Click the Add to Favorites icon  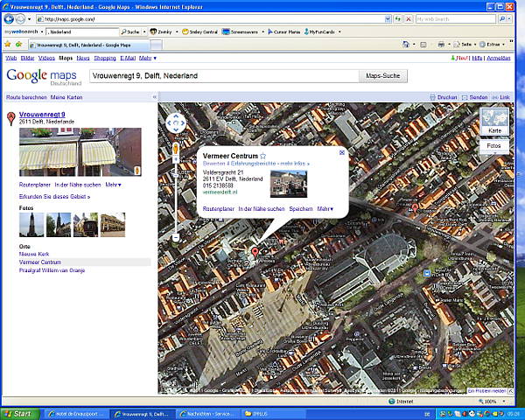click(18, 45)
